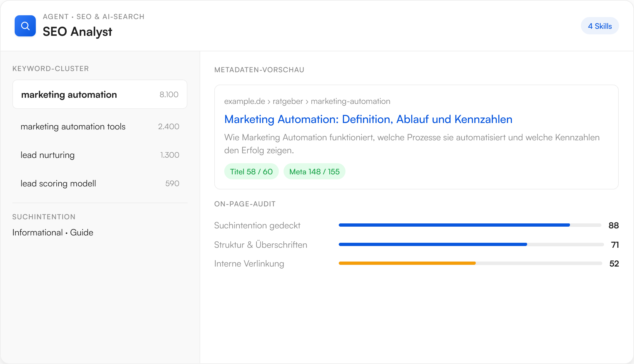
Task: Open the Marketing Automation title link
Action: 368,119
